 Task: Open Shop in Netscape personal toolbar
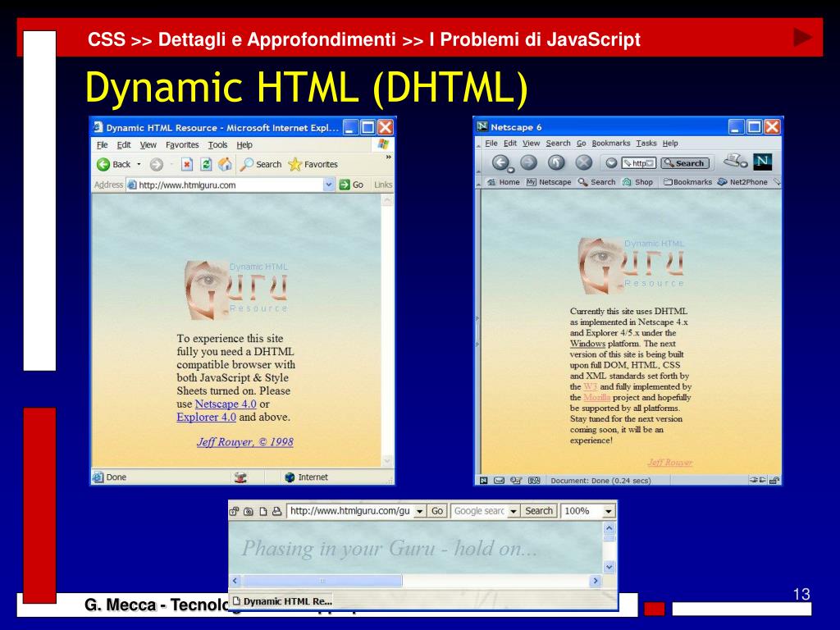click(637, 182)
